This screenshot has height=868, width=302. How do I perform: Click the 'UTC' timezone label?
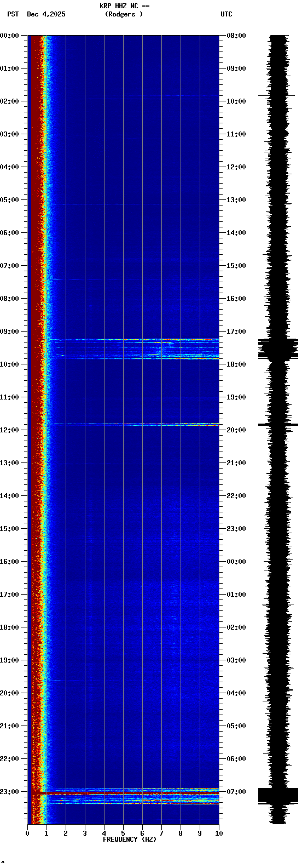click(x=226, y=14)
